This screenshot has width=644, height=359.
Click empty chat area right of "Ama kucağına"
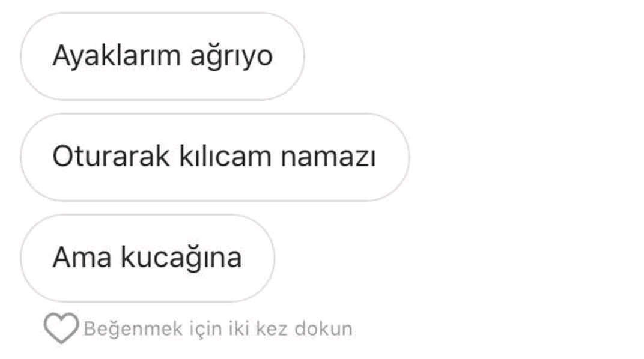click(x=456, y=258)
